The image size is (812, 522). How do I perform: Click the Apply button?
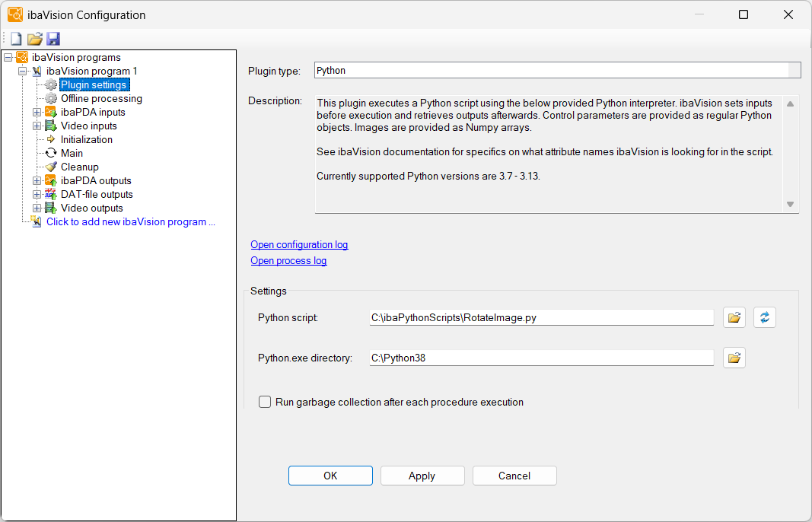coord(422,476)
